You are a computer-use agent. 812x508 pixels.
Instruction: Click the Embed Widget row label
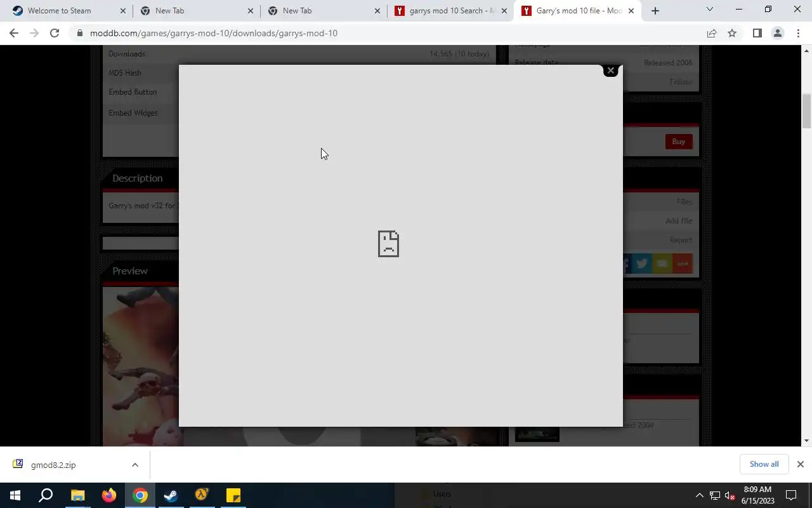(x=133, y=113)
